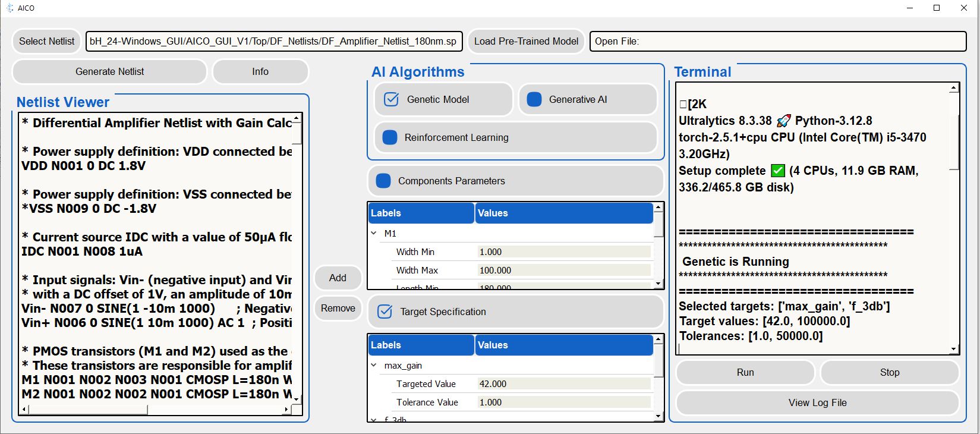Click Netlist Viewer scroll-left arrow
Viewport: 980px width, 434px height.
click(x=24, y=410)
